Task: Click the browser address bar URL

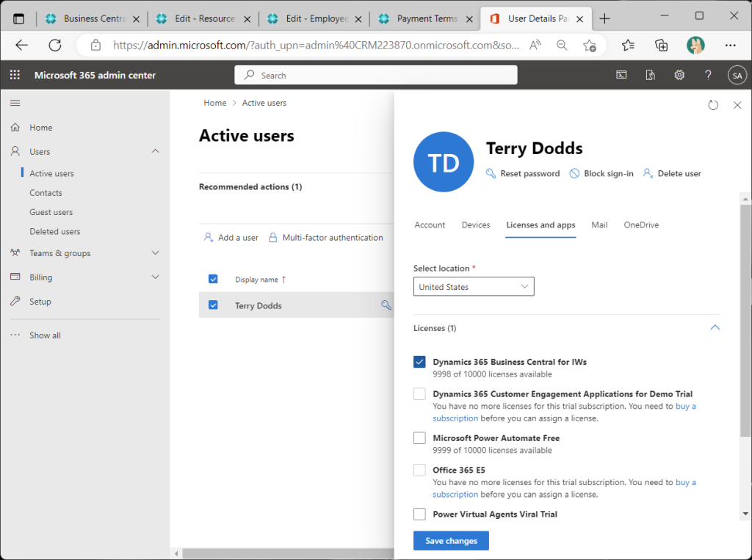Action: [316, 45]
